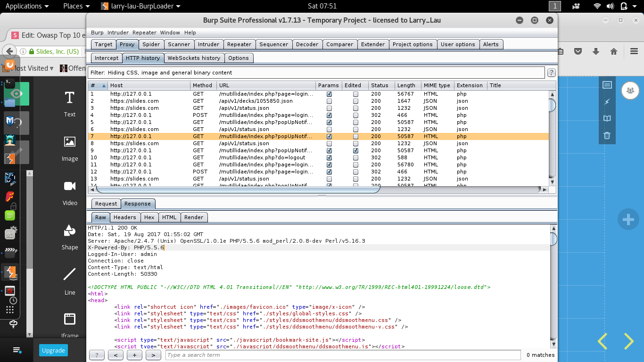Open the filter help question mark button
This screenshot has height=362, width=644.
tap(551, 73)
